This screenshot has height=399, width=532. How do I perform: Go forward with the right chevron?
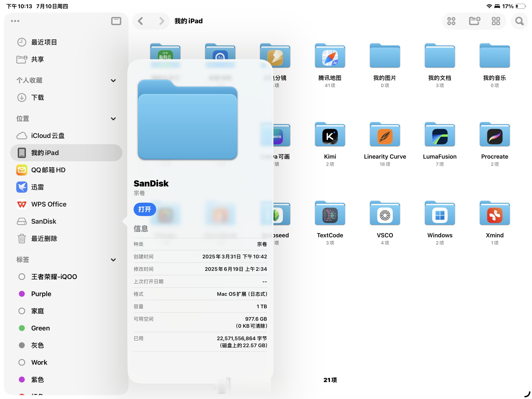click(x=162, y=21)
